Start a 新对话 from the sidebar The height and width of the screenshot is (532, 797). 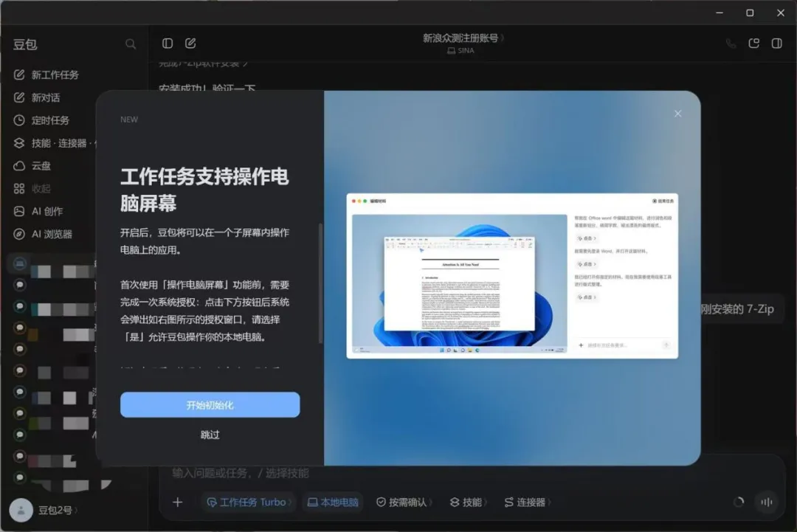(x=37, y=97)
